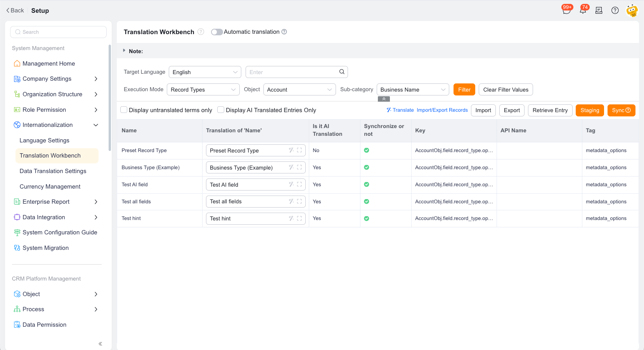This screenshot has height=350, width=644.
Task: Collapse the sidebar with the double-chevron icon
Action: click(x=100, y=344)
